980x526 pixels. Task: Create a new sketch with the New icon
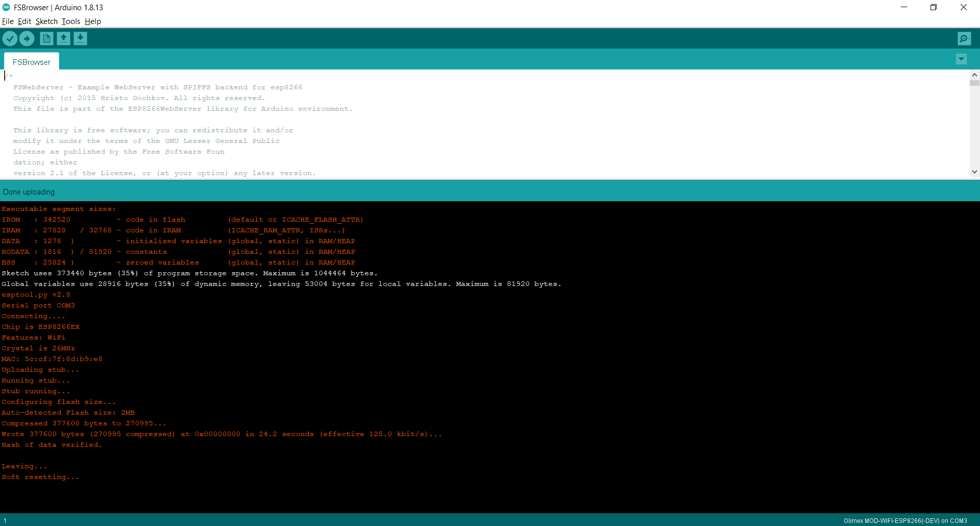(x=46, y=39)
